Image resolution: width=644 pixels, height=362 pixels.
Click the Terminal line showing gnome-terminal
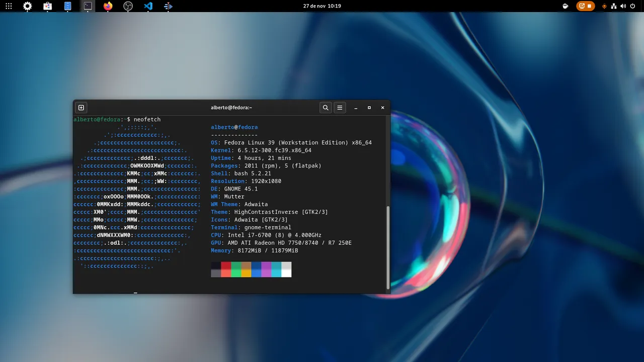click(251, 227)
